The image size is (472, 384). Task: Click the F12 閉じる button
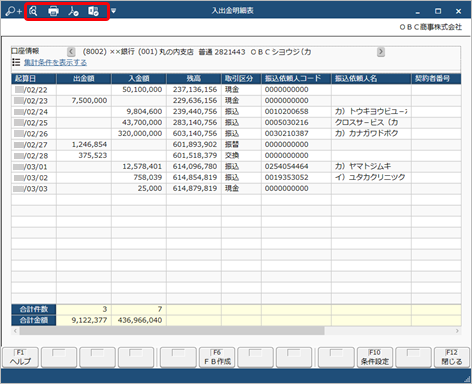pos(452,358)
